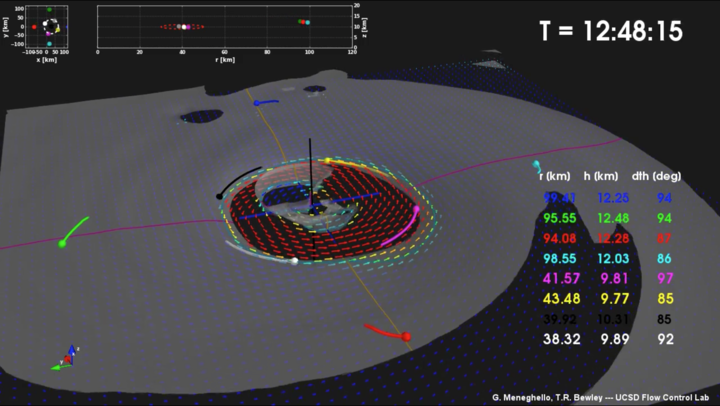Select the black balloon marker left of the vortex

(x=219, y=196)
